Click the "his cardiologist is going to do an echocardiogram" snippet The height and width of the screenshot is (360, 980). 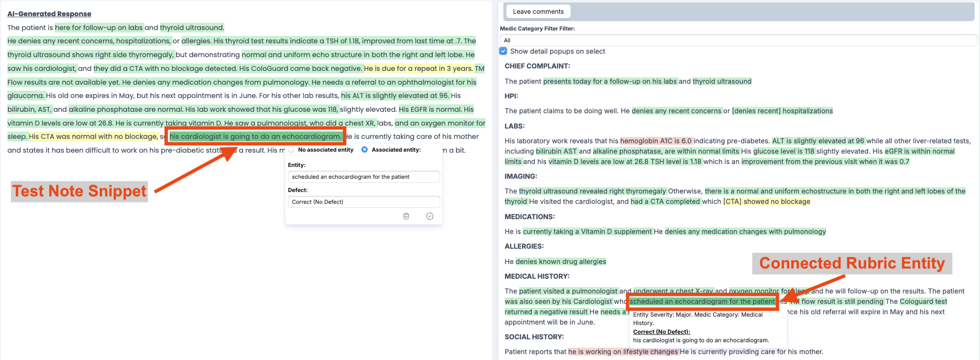coord(255,136)
